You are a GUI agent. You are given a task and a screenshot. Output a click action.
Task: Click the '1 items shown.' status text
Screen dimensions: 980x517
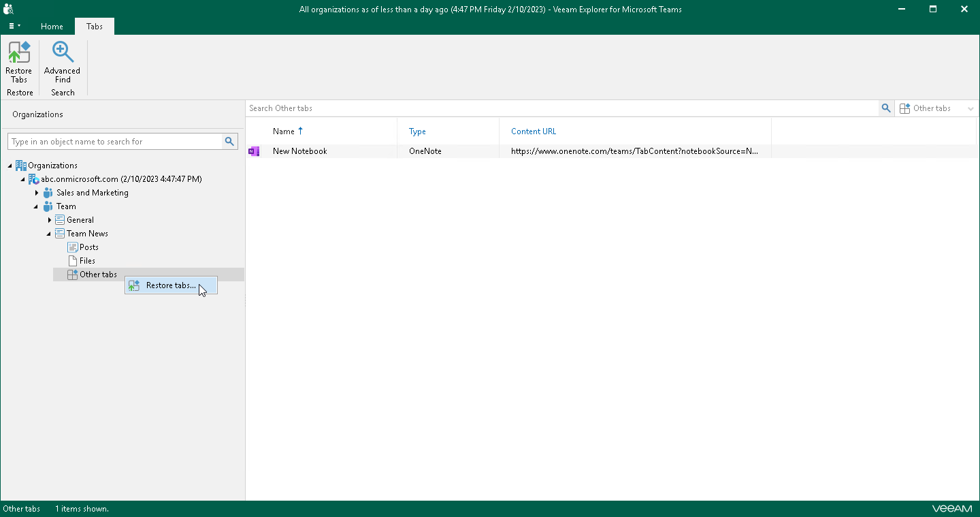point(82,509)
